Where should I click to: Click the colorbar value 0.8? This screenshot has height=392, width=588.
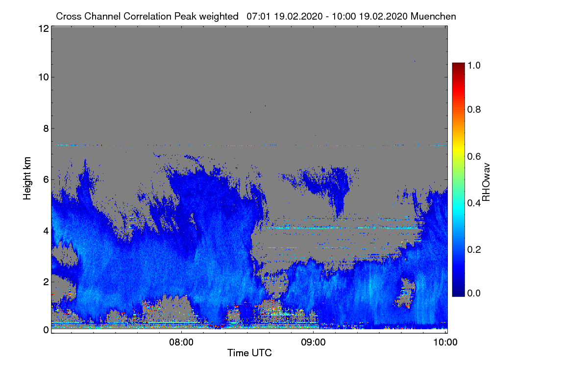point(474,109)
